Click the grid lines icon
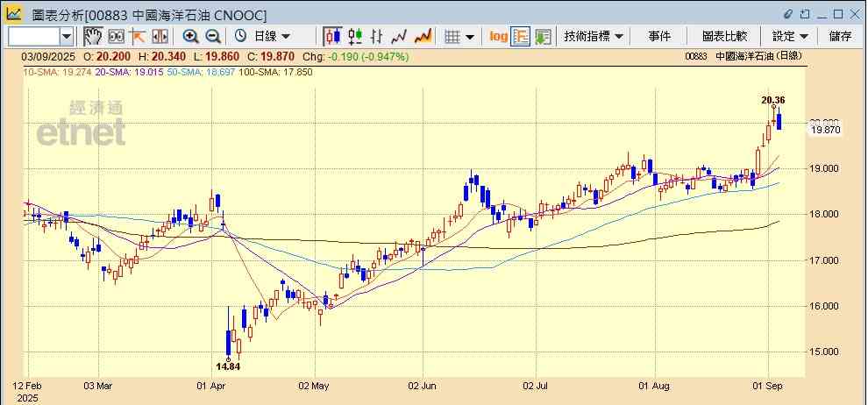 point(452,37)
